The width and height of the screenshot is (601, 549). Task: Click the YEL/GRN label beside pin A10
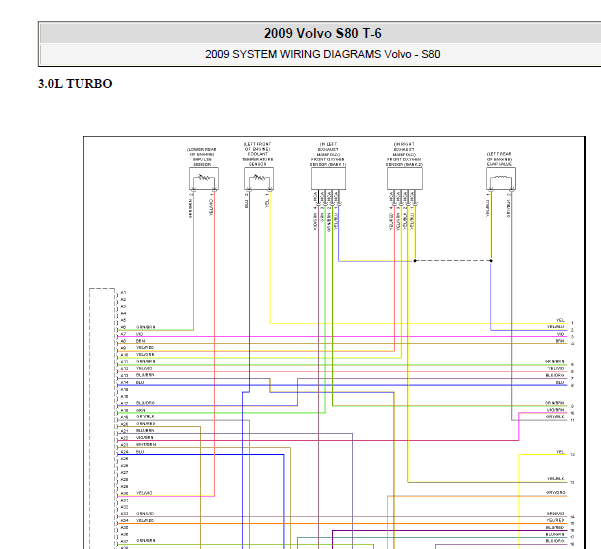click(x=145, y=355)
